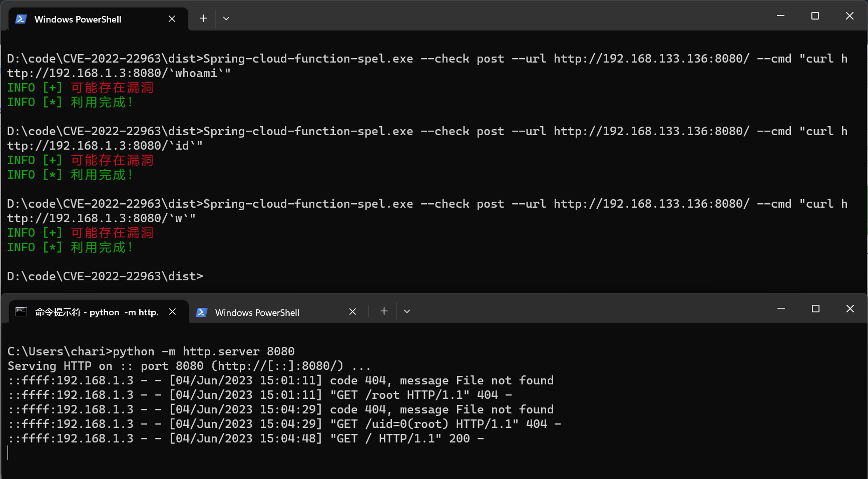The width and height of the screenshot is (868, 479).
Task: Open a new tab in the upper terminal window
Action: coord(203,19)
